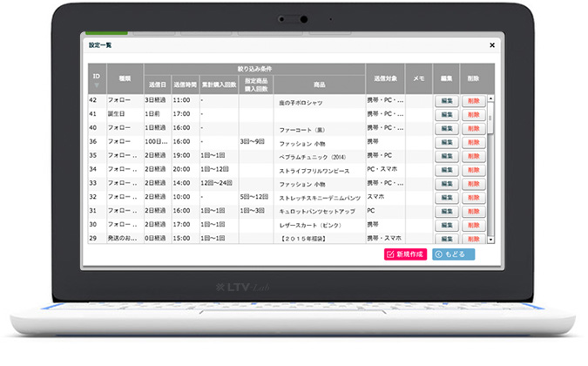Click the 商品 column header
588x366 pixels.
point(320,85)
